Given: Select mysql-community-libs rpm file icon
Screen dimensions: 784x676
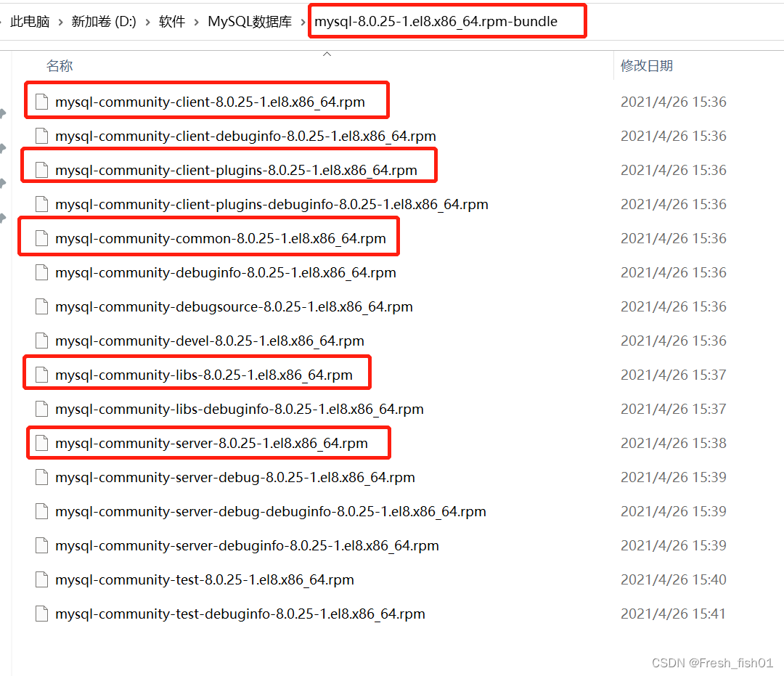Looking at the screenshot, I should (x=41, y=375).
